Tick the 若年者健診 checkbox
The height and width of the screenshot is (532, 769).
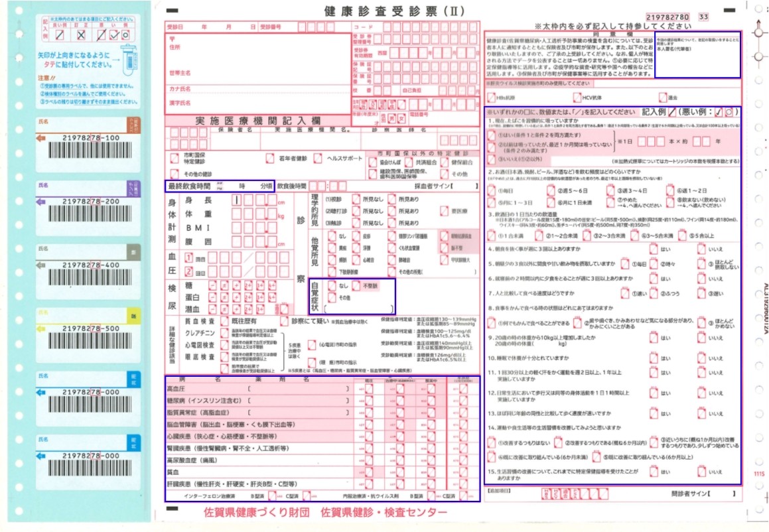(270, 159)
